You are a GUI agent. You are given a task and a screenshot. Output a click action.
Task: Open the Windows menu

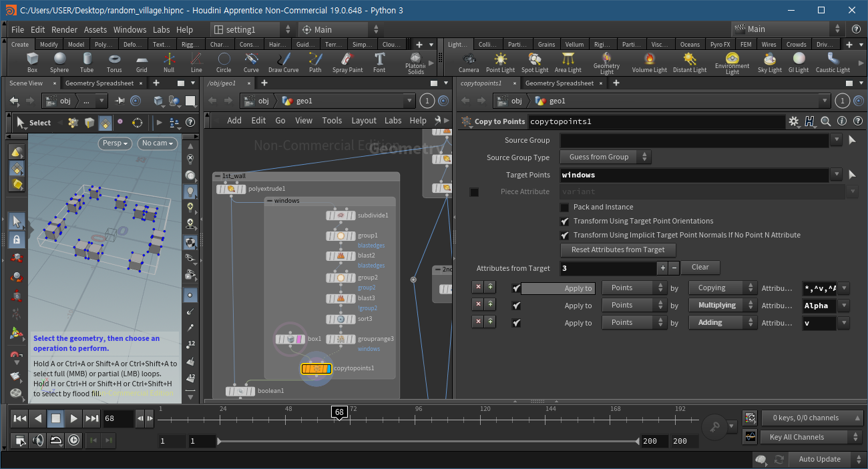pyautogui.click(x=130, y=29)
